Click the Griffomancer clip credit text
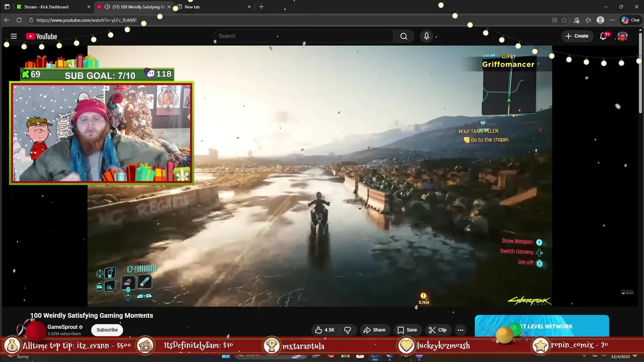Image resolution: width=644 pixels, height=362 pixels. [508, 64]
